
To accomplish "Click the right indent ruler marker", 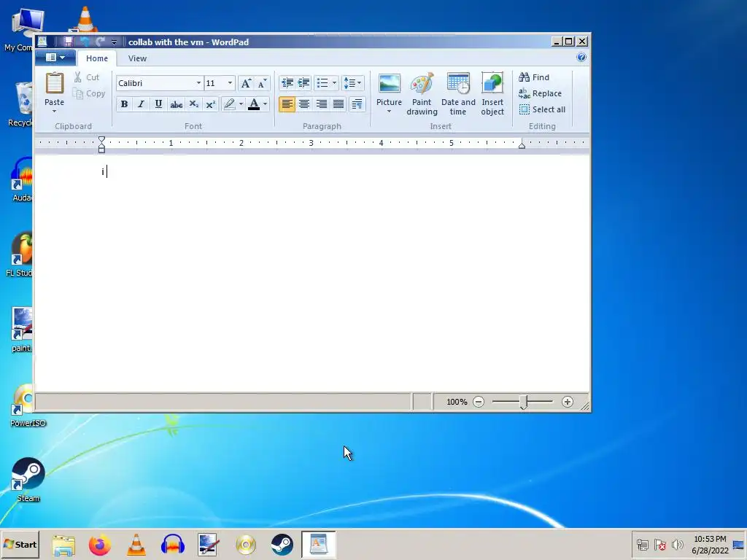I will [522, 145].
